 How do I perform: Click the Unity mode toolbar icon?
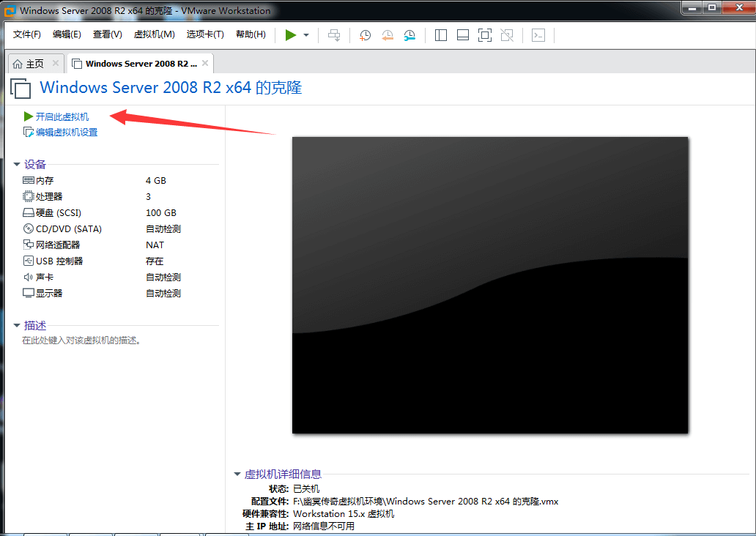pyautogui.click(x=507, y=35)
